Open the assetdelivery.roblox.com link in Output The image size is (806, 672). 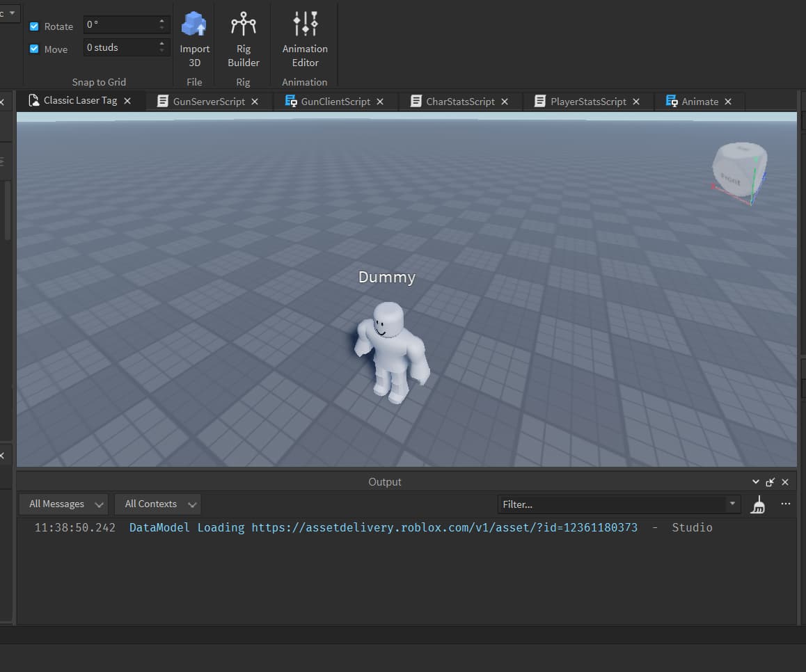click(x=444, y=527)
